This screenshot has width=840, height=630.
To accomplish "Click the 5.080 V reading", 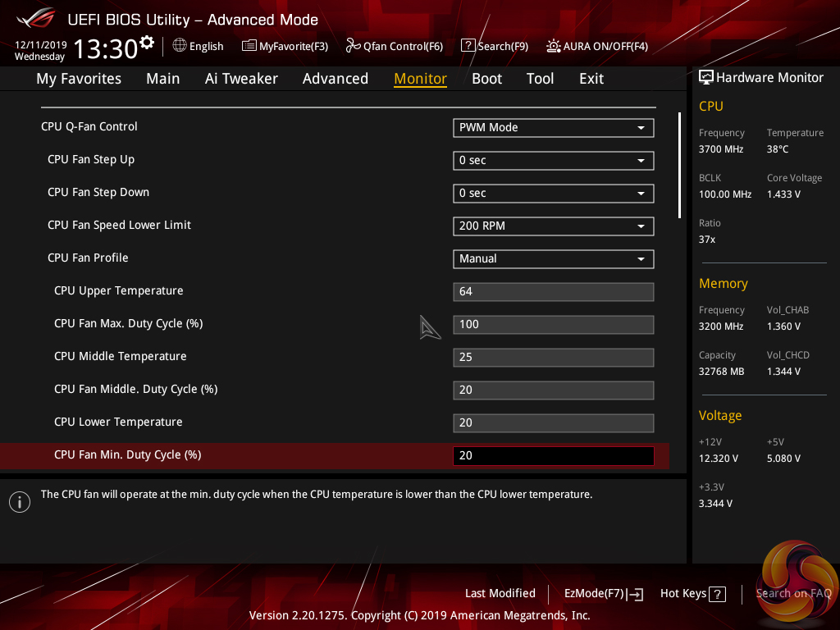I will tap(783, 459).
